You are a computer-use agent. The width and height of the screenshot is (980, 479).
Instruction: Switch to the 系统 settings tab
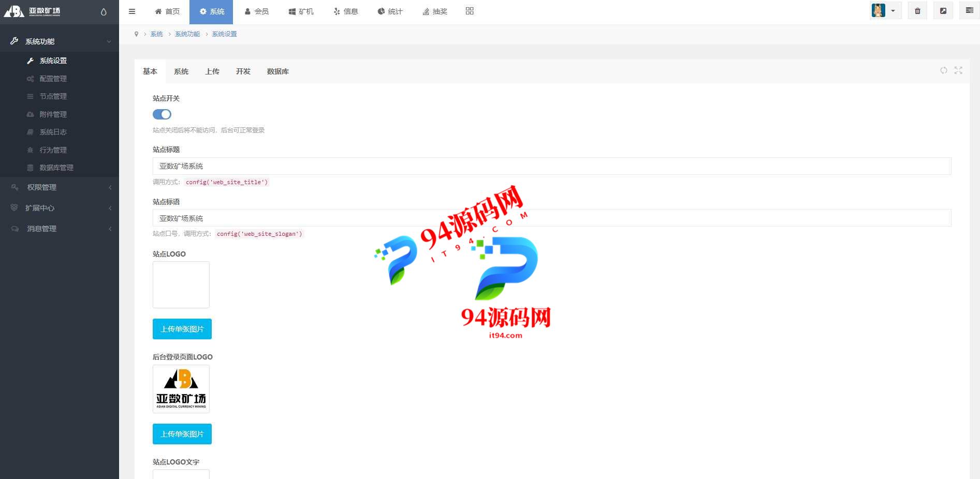click(181, 71)
